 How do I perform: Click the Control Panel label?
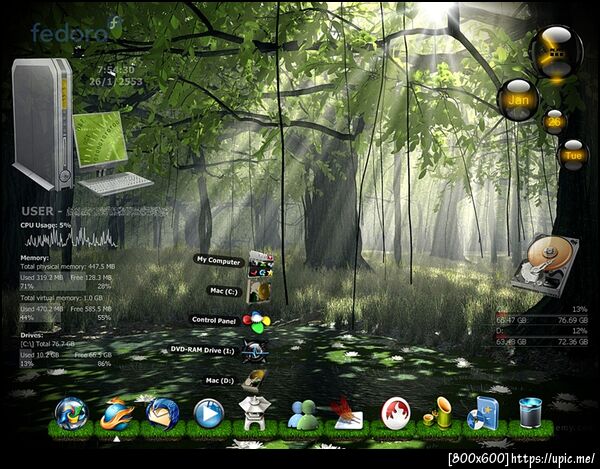pos(214,321)
